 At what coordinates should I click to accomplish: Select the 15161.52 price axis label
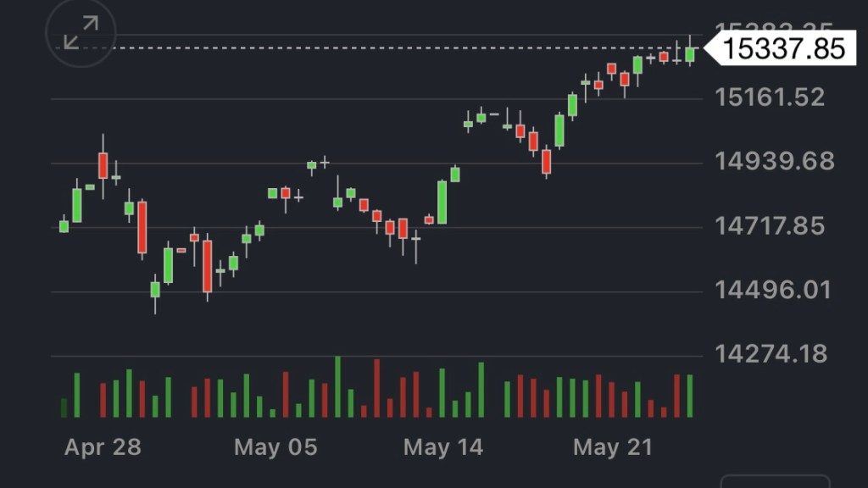tap(770, 97)
